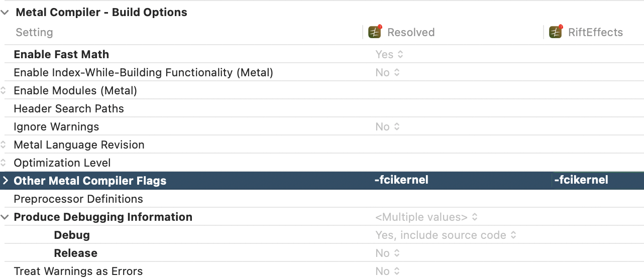Collapse Produce Debugging Information row
The image size is (644, 280).
pyautogui.click(x=5, y=217)
